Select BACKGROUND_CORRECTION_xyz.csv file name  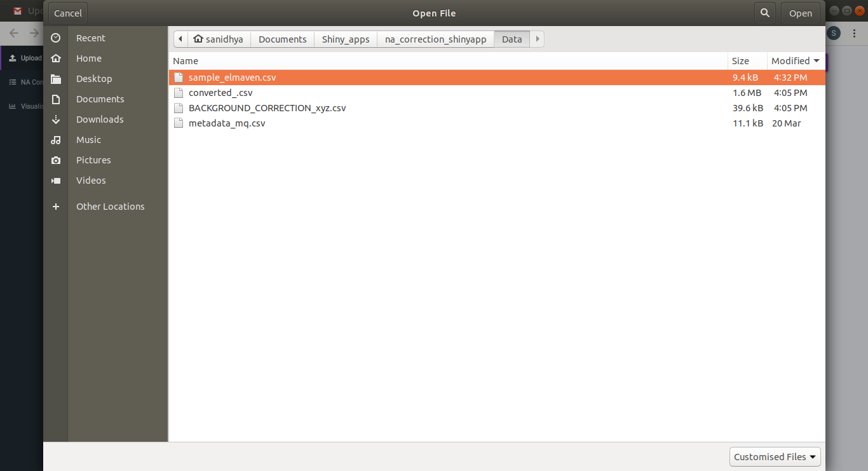tap(268, 108)
